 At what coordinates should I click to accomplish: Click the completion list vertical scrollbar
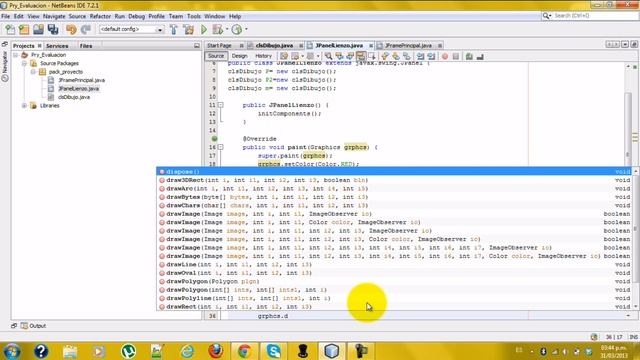pos(636,239)
